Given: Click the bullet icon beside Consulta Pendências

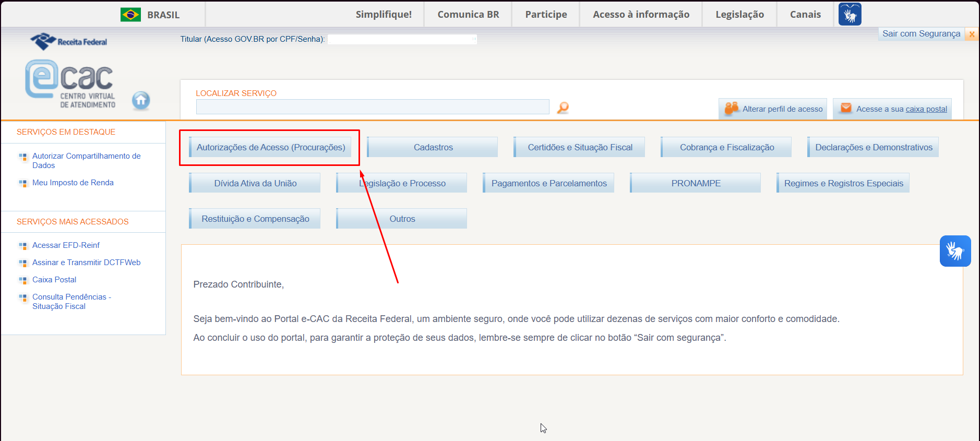Looking at the screenshot, I should [23, 297].
